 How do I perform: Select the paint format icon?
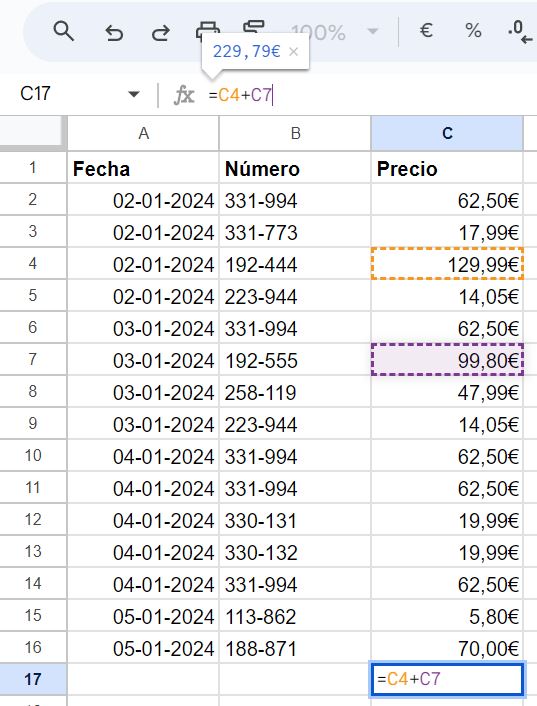coord(254,26)
